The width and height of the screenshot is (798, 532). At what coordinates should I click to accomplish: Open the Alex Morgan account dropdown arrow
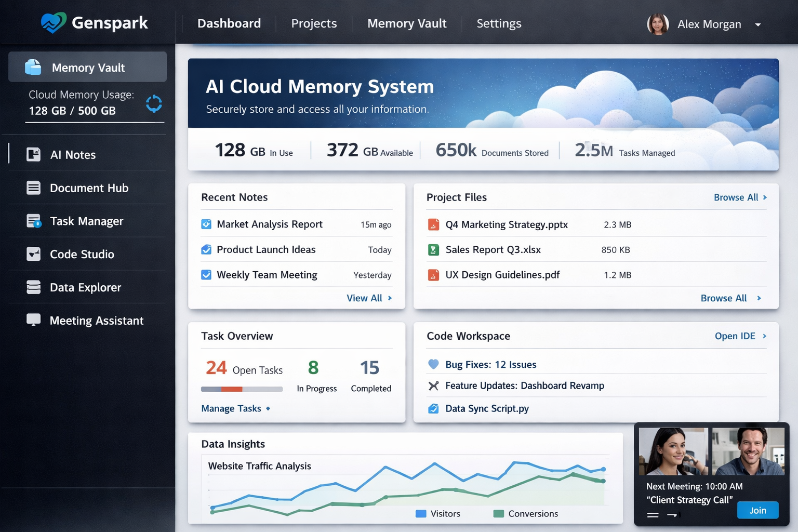tap(758, 24)
